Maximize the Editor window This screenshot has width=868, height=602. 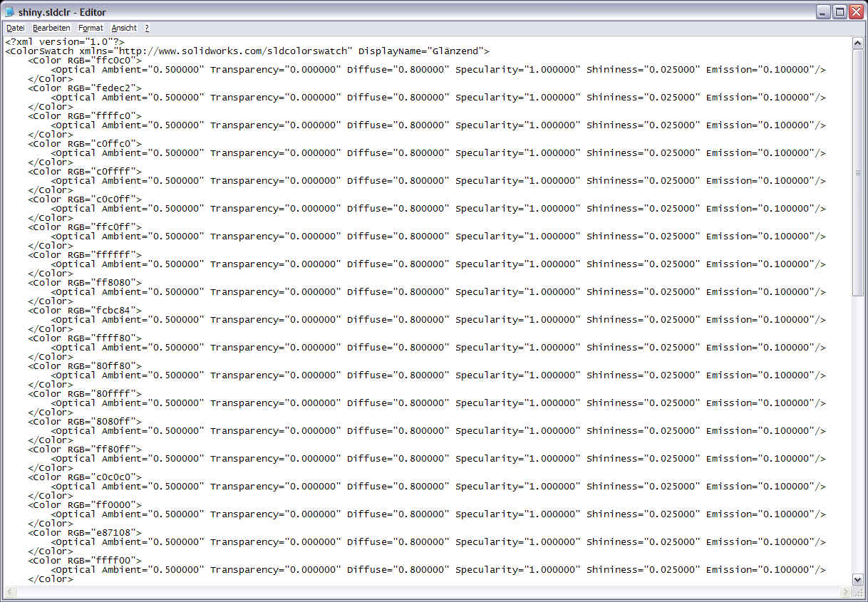pos(839,11)
